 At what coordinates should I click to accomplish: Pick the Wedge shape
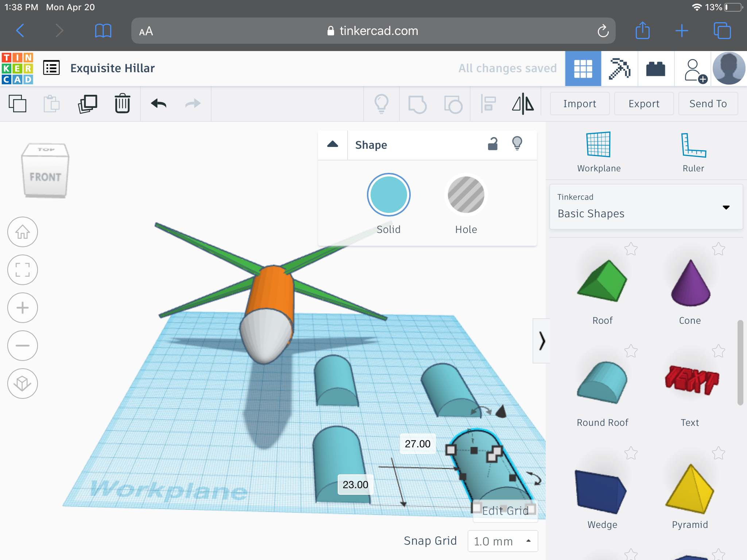tap(601, 491)
